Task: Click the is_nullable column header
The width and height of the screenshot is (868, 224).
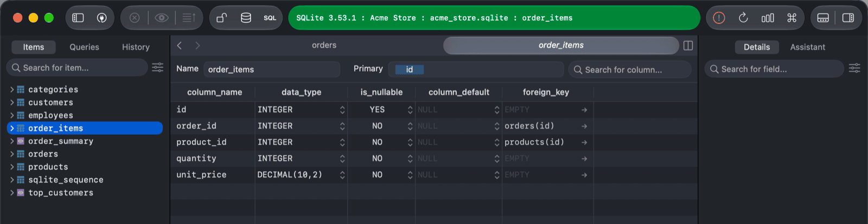Action: point(381,92)
